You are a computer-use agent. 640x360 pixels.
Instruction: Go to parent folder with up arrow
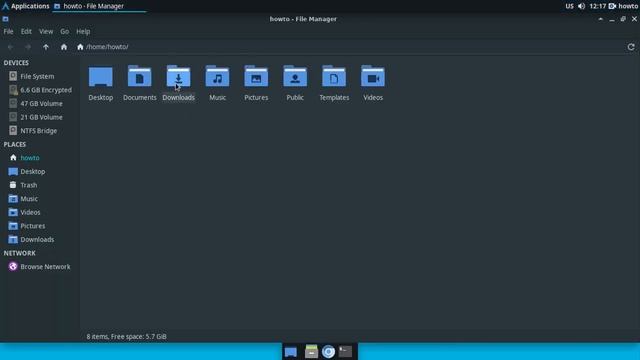pyautogui.click(x=46, y=47)
